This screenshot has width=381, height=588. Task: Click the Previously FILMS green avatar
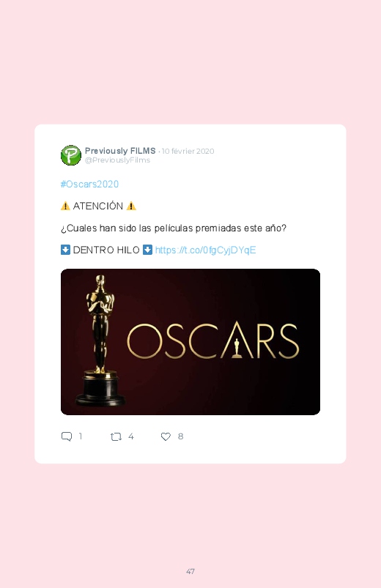pyautogui.click(x=71, y=155)
